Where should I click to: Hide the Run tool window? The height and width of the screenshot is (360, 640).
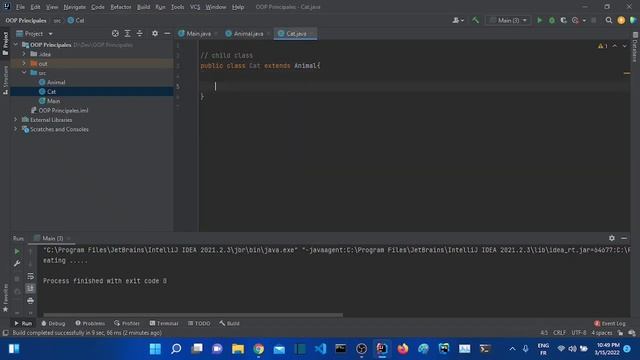click(624, 238)
